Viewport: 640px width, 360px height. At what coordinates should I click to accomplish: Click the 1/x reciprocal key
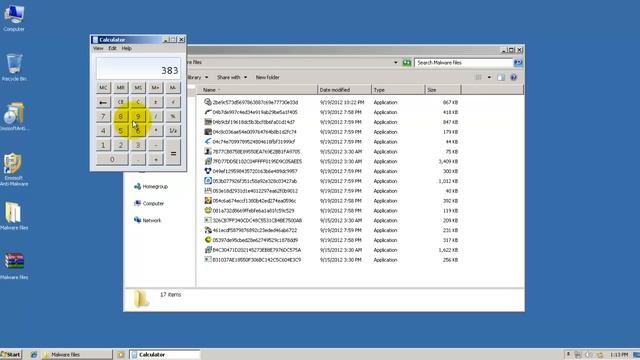click(173, 131)
